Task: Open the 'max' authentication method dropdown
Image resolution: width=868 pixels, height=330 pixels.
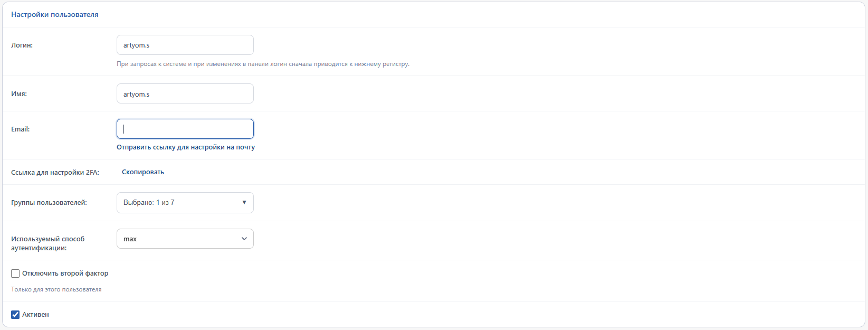Action: click(x=185, y=239)
